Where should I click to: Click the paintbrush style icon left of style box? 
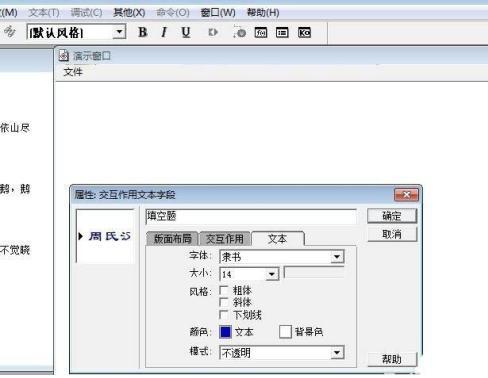(x=10, y=32)
